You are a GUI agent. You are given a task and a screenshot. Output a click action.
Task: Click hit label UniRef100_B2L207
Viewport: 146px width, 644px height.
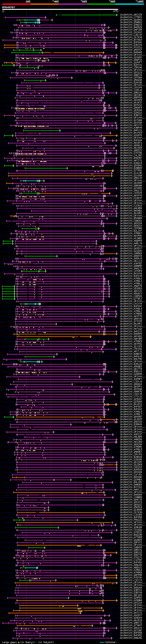click(x=131, y=231)
